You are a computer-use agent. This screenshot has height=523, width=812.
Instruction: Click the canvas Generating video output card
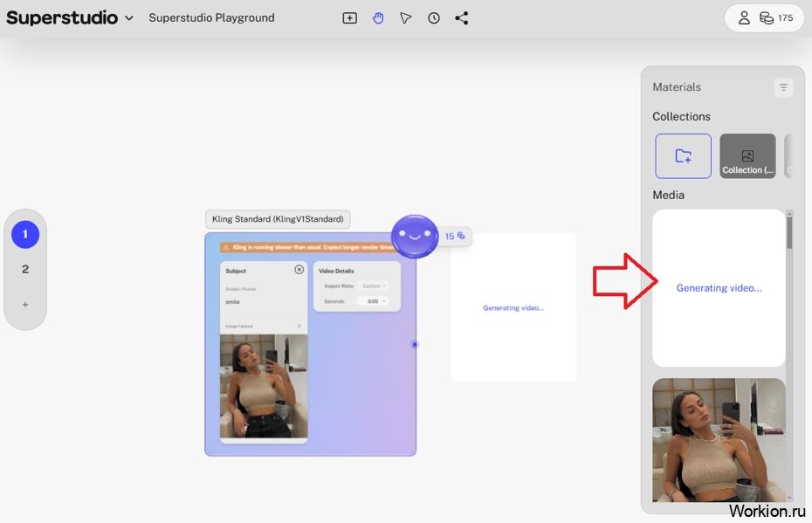click(x=513, y=307)
